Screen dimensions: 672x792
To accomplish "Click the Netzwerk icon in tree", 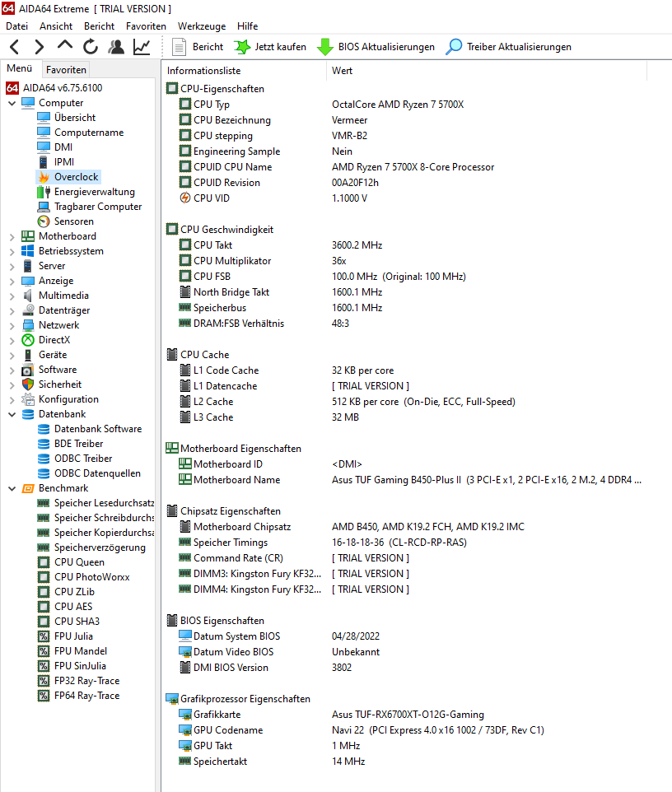I will click(28, 325).
